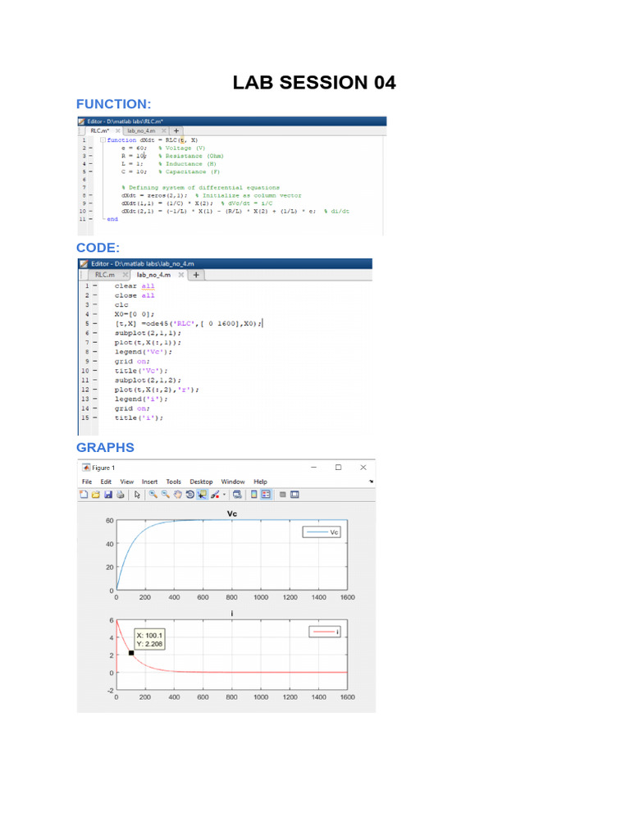Insert a colorbar using the toolbar icon
This screenshot has width=630, height=840.
coord(254,495)
